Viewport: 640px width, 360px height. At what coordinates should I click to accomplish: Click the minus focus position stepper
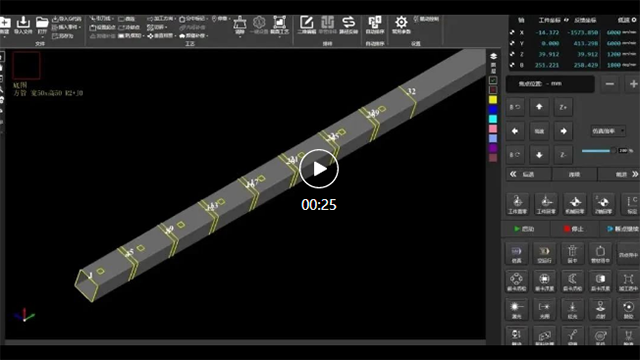pyautogui.click(x=610, y=84)
